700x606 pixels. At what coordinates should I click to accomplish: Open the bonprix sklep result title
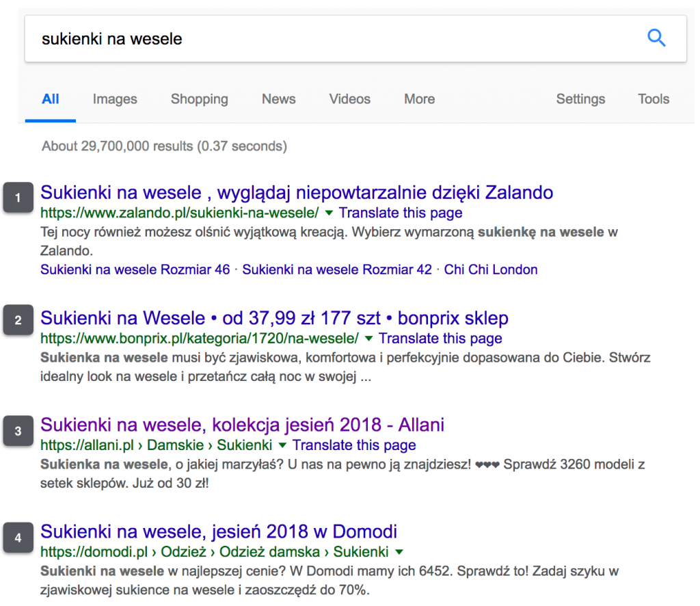[273, 318]
